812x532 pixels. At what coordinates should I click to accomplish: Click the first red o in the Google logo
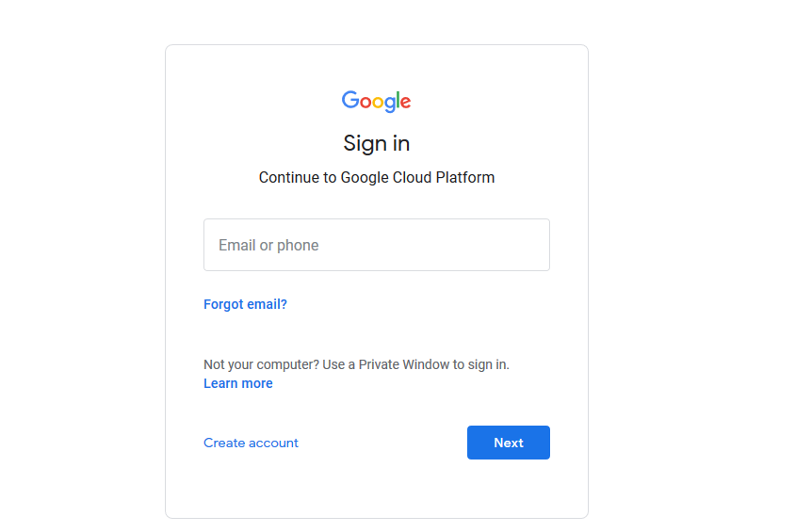[365, 102]
